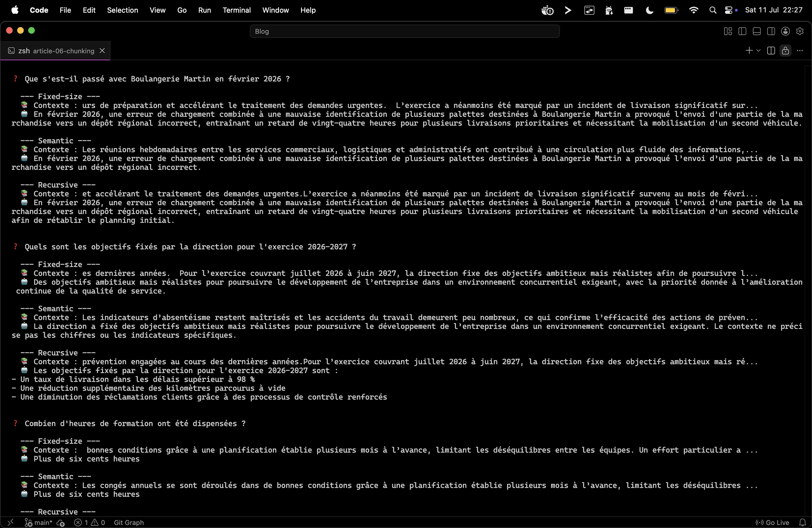Start Go Live server
Image resolution: width=812 pixels, height=528 pixels.
pos(772,522)
